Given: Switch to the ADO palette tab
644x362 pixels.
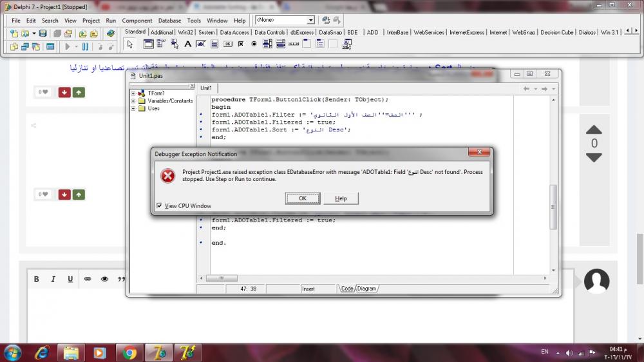Looking at the screenshot, I should point(372,32).
